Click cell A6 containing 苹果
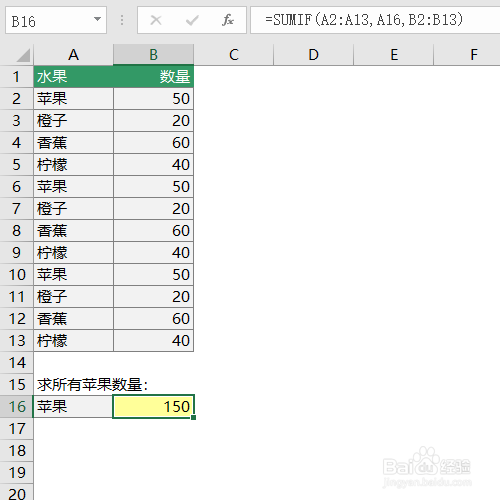Viewport: 500px width, 500px height. [x=73, y=187]
